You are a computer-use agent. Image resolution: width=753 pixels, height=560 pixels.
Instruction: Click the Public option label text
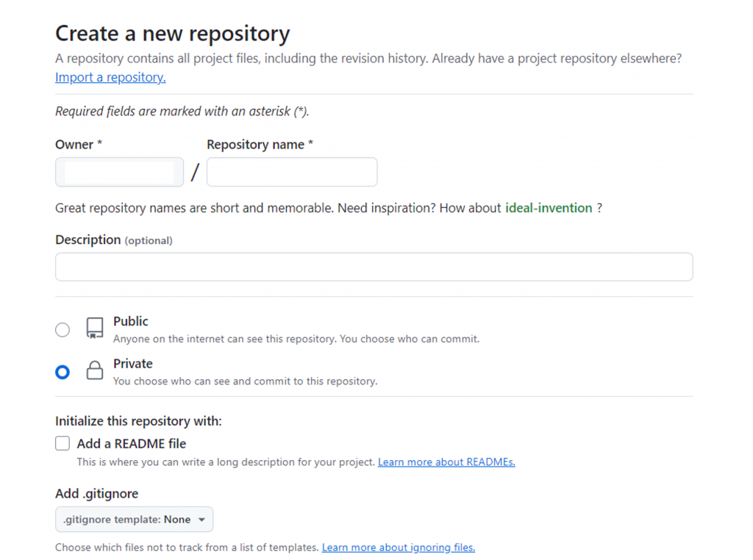pos(131,321)
